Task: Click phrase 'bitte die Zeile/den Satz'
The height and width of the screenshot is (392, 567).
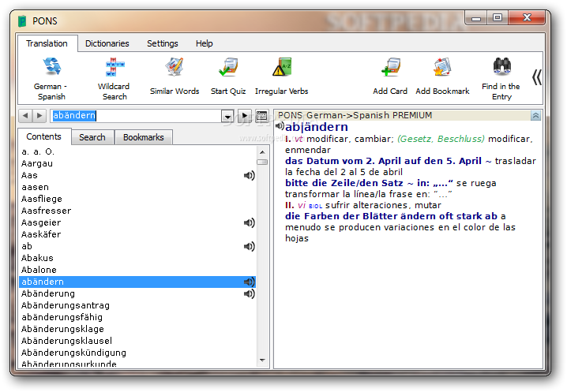Action: [x=344, y=184]
